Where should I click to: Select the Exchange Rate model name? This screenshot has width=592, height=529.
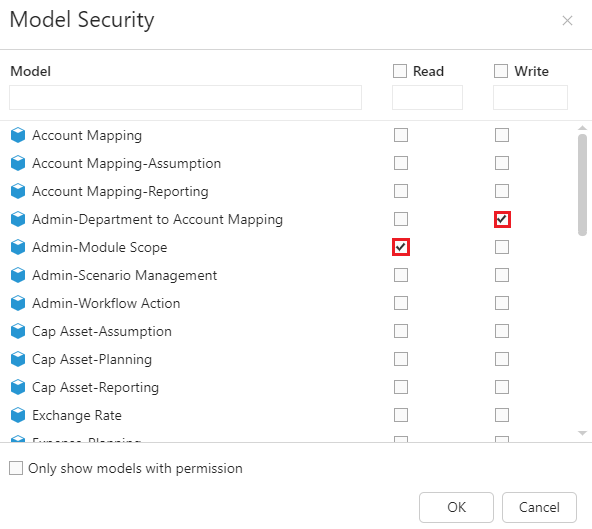pyautogui.click(x=77, y=415)
